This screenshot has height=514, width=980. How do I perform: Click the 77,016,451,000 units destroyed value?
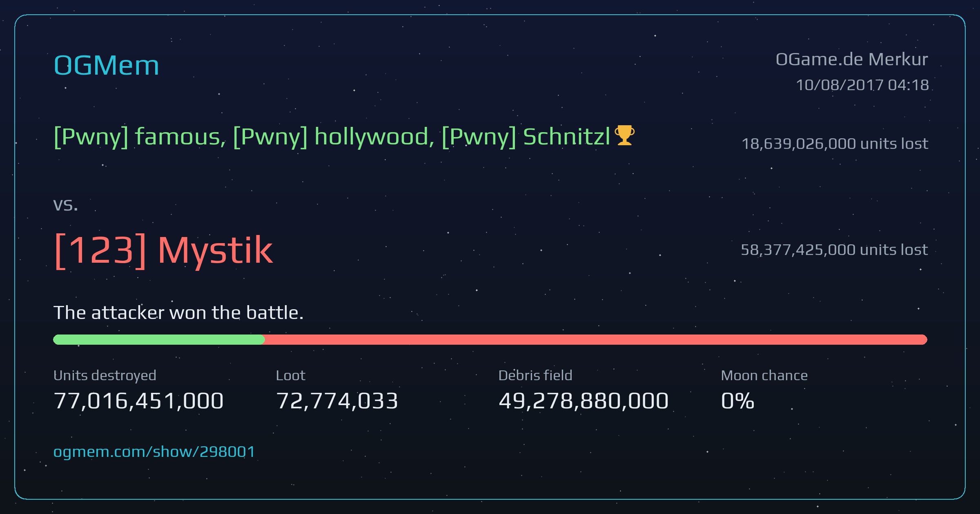pyautogui.click(x=138, y=401)
